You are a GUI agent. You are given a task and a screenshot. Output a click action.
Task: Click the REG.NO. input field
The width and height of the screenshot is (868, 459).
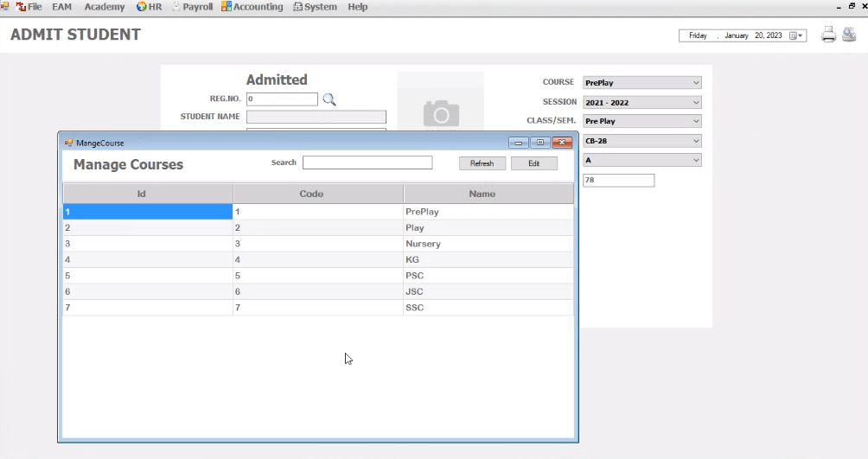(282, 99)
